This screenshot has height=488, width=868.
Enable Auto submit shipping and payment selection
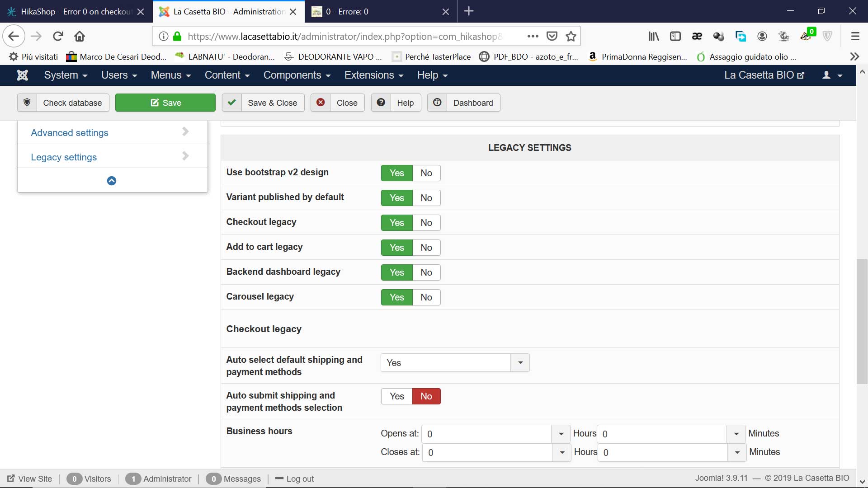[396, 396]
